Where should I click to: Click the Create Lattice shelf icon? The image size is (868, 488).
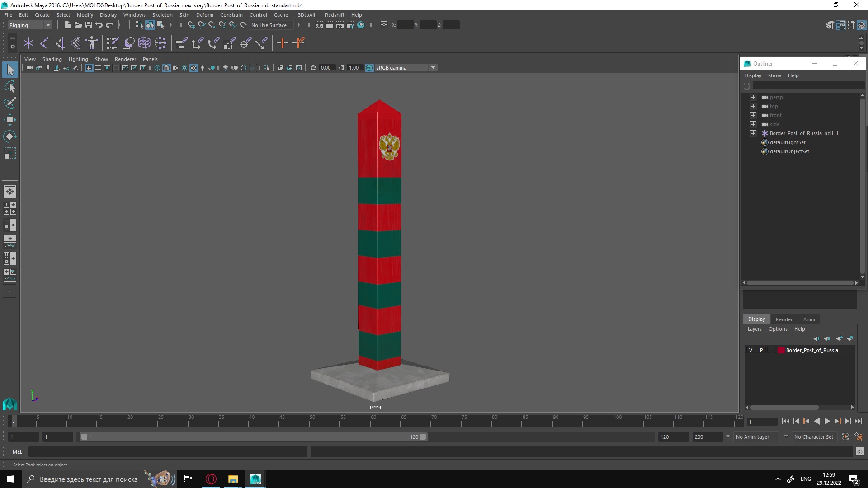pyautogui.click(x=144, y=43)
